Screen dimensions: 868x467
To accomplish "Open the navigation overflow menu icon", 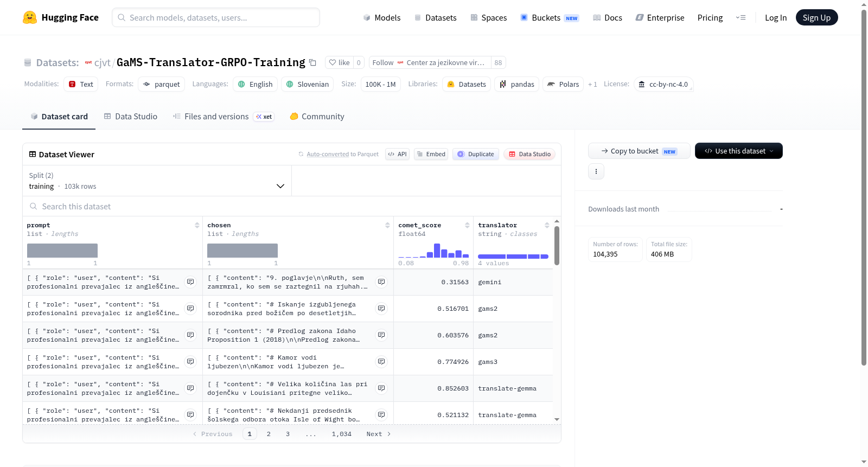I will pos(741,17).
